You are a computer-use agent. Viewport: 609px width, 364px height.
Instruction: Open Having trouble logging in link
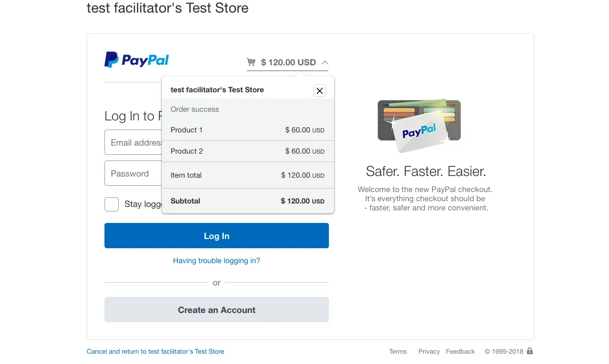coord(216,261)
